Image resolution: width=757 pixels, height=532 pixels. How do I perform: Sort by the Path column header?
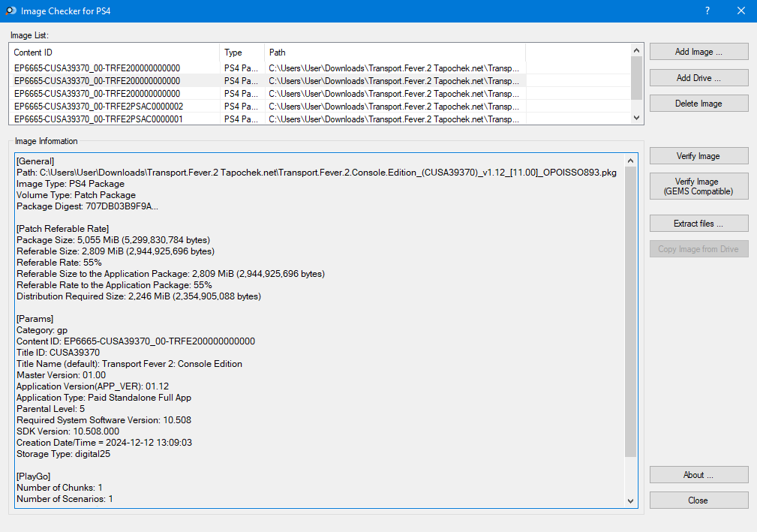[395, 52]
